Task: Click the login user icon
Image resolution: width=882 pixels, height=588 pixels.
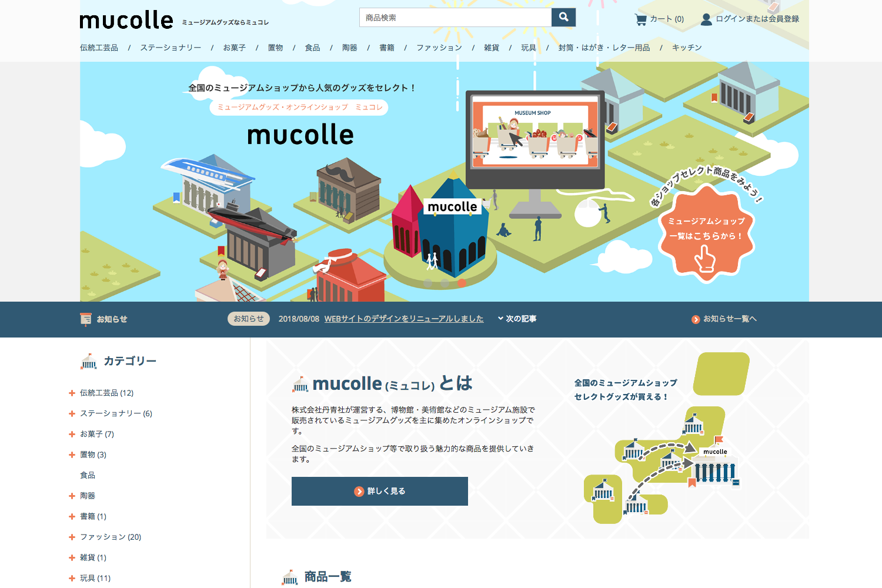Action: point(706,19)
